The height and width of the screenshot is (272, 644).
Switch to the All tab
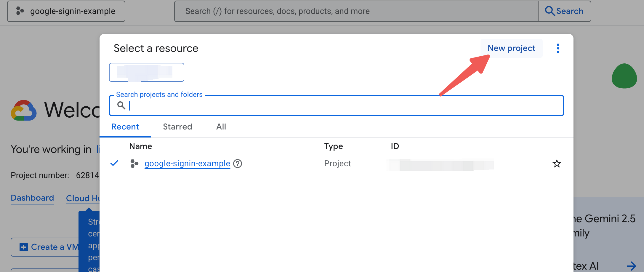tap(221, 127)
